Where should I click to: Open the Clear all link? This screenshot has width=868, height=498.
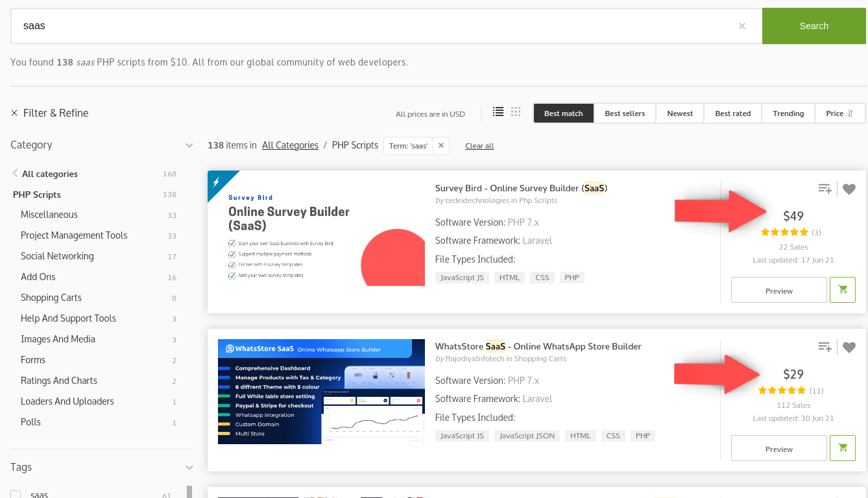coord(479,146)
